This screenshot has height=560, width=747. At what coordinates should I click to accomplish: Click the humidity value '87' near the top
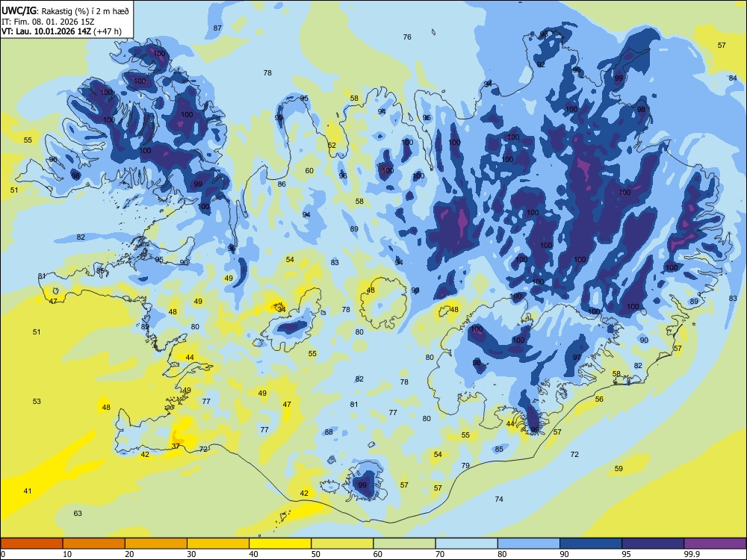click(217, 28)
